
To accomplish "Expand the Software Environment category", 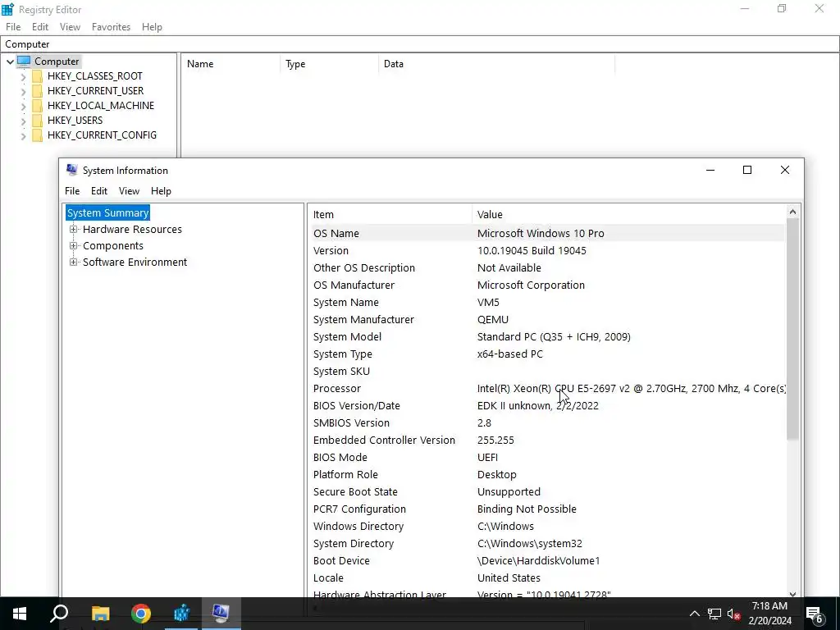I will (x=73, y=262).
